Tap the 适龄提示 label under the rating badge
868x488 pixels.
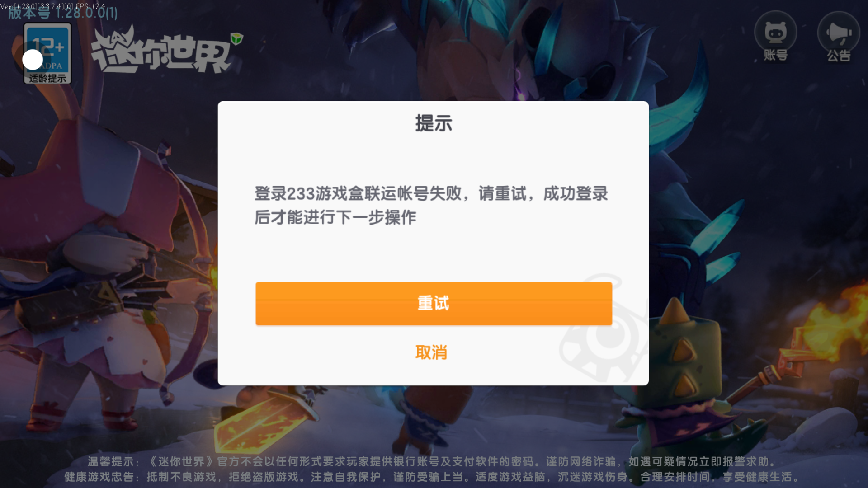(47, 78)
